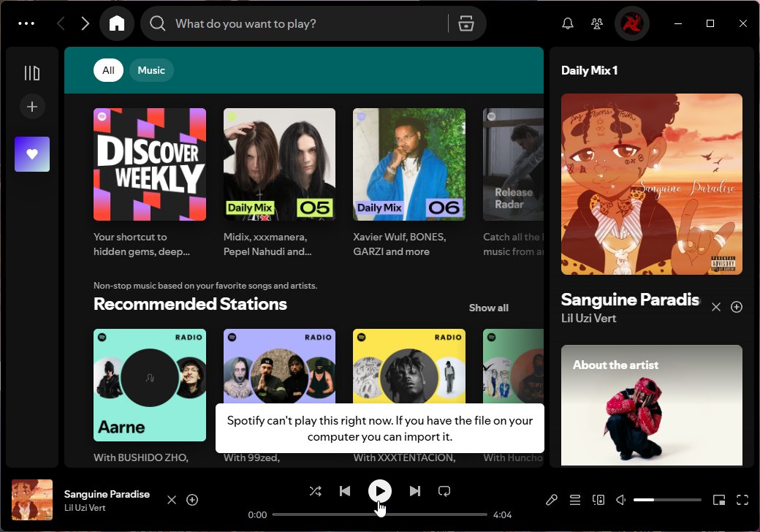
Task: Open the Daily Mix 1 panel title
Action: (590, 70)
